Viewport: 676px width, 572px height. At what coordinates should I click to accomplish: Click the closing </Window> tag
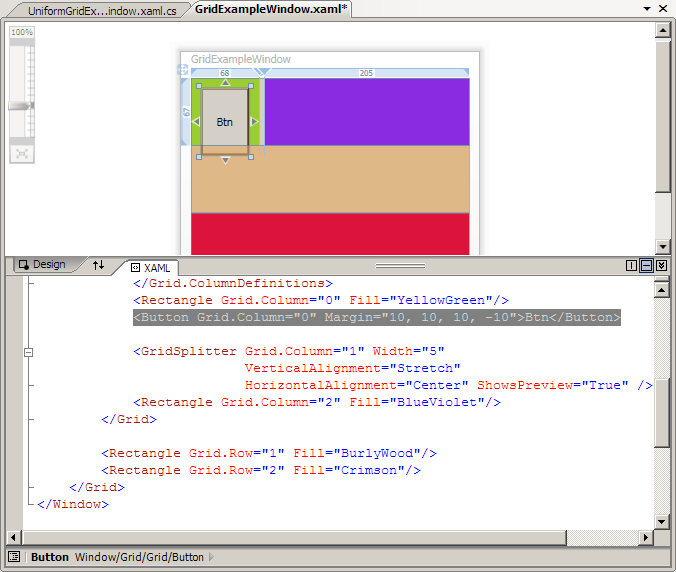click(x=73, y=504)
